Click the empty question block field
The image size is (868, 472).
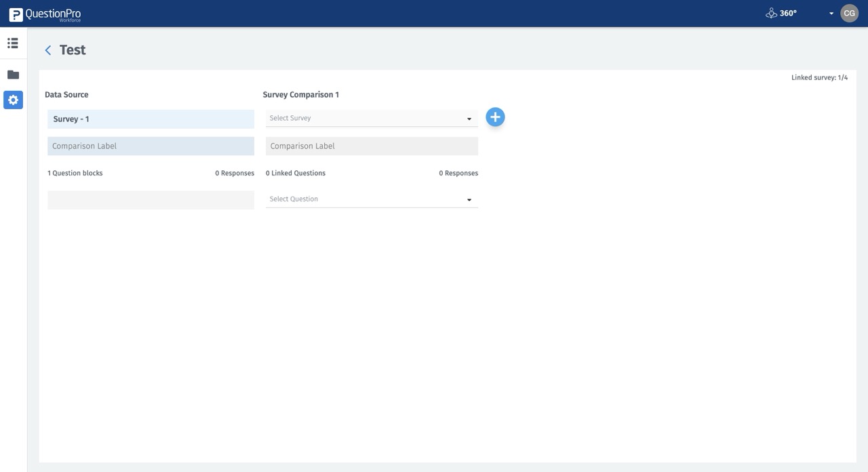(x=151, y=199)
